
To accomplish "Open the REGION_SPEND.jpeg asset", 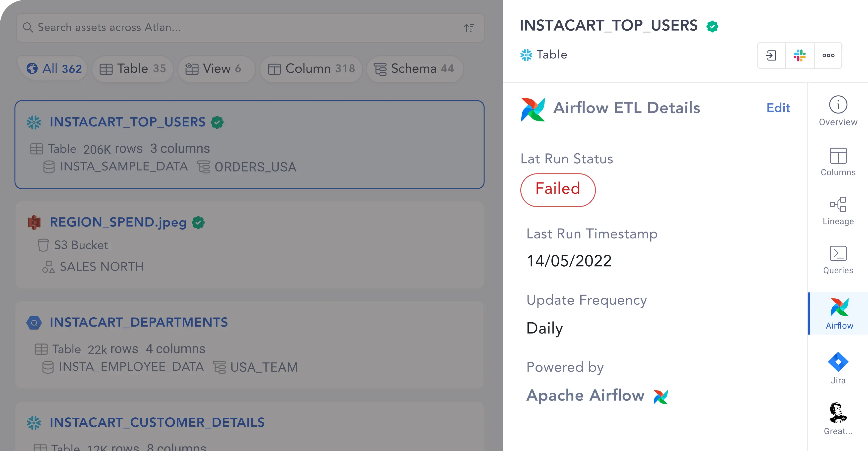I will [x=118, y=222].
